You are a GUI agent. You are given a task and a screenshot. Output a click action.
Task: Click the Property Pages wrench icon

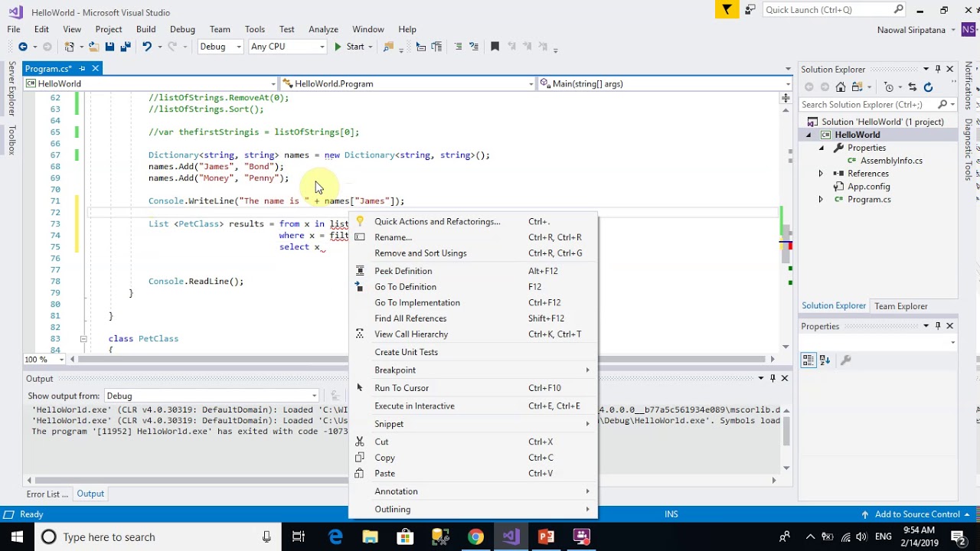tap(845, 360)
